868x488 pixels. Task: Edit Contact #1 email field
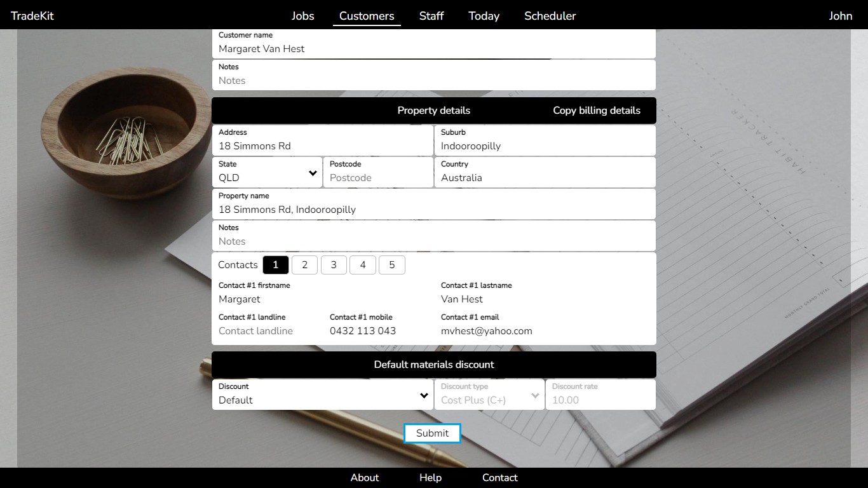pos(545,325)
